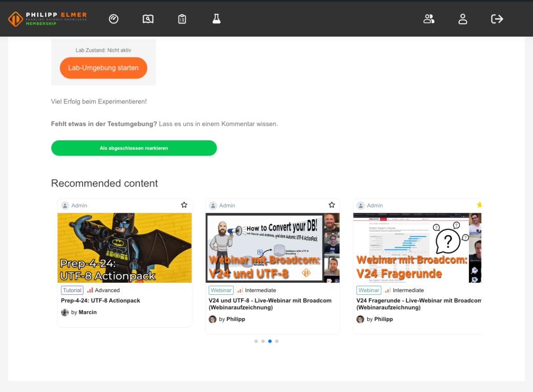
Task: Open the Batman Actionpack thumbnail
Action: tap(125, 247)
